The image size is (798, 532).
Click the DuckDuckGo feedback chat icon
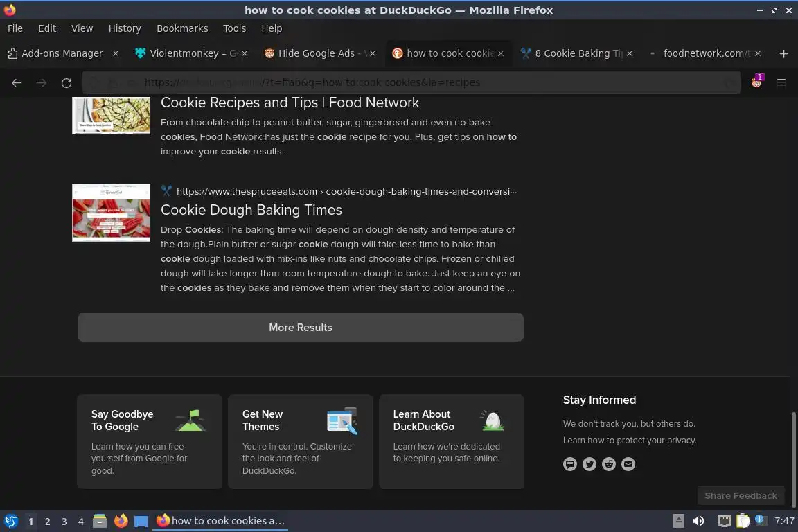pyautogui.click(x=570, y=464)
